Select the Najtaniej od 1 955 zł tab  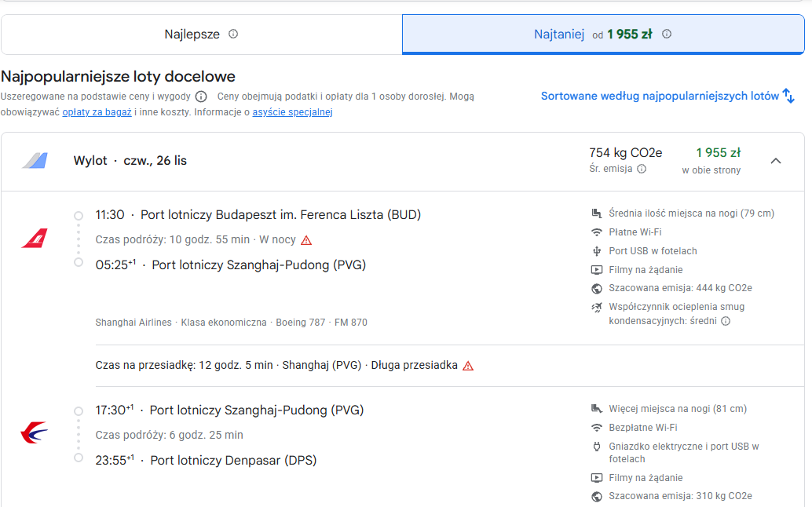point(603,35)
